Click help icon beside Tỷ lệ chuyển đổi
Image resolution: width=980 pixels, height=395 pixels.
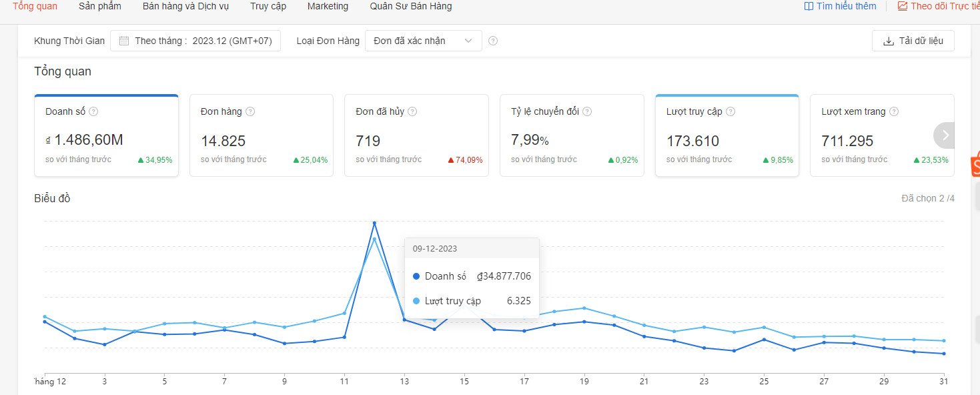(x=587, y=111)
